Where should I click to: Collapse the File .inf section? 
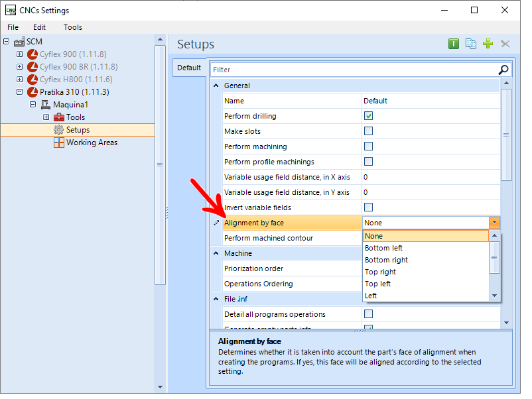tap(216, 299)
